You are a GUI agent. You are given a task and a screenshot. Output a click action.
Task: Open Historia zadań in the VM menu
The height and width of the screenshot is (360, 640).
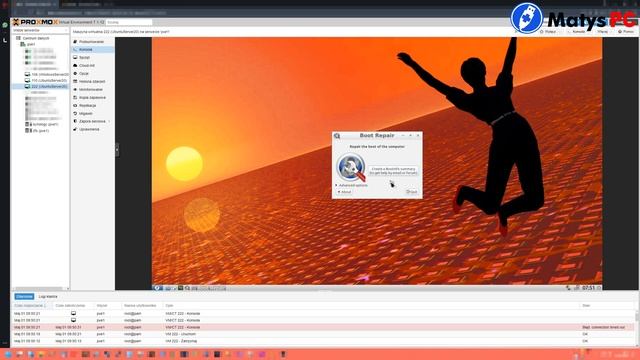point(92,81)
